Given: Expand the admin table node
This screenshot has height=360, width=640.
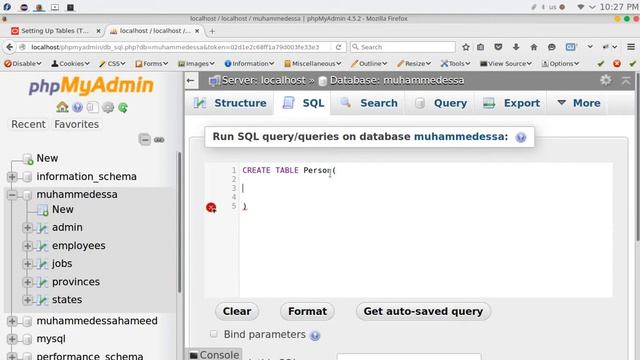Looking at the screenshot, I should pos(27,227).
